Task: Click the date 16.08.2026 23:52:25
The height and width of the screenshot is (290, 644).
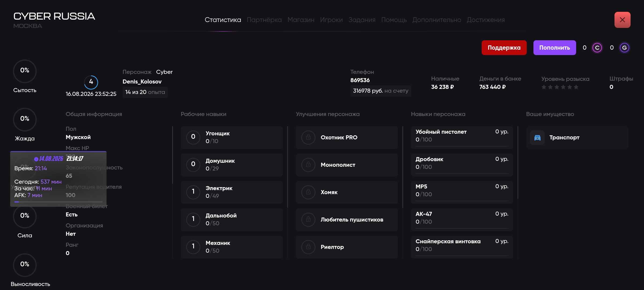Action: 91,94
